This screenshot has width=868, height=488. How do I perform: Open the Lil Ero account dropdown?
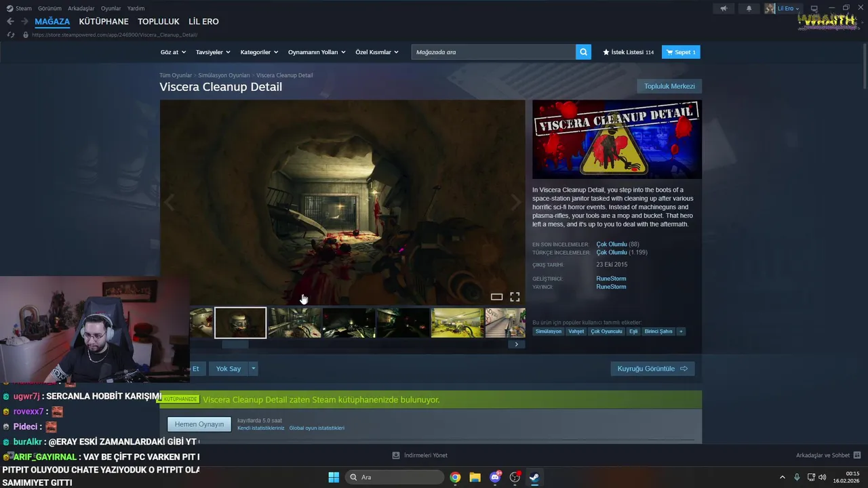tap(789, 8)
